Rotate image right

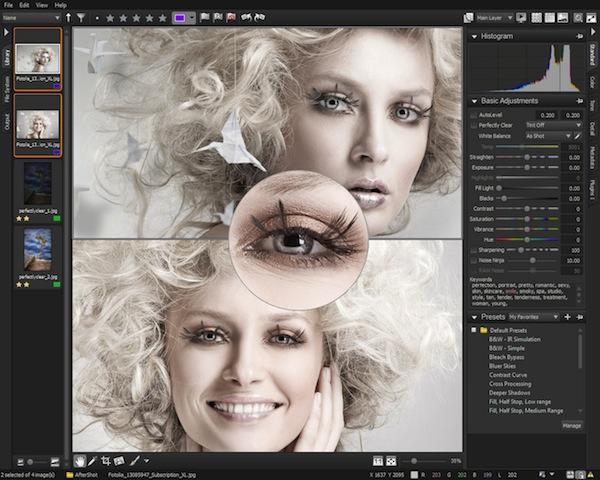click(x=259, y=18)
